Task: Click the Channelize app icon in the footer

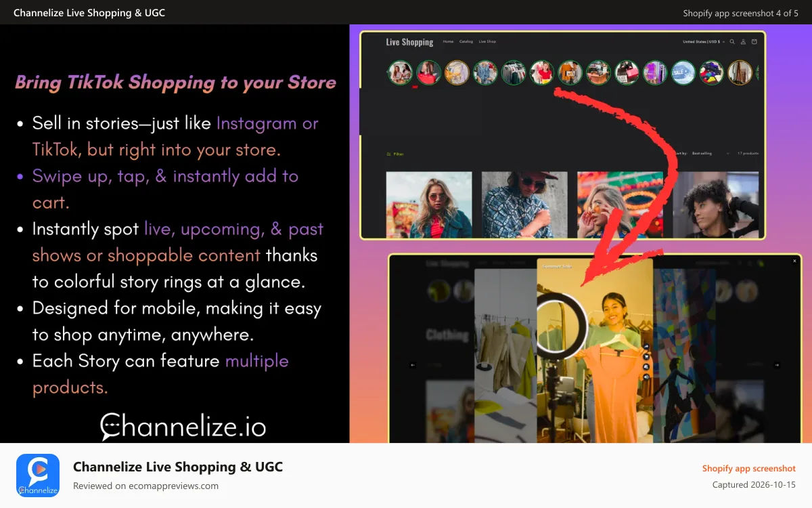Action: 38,475
